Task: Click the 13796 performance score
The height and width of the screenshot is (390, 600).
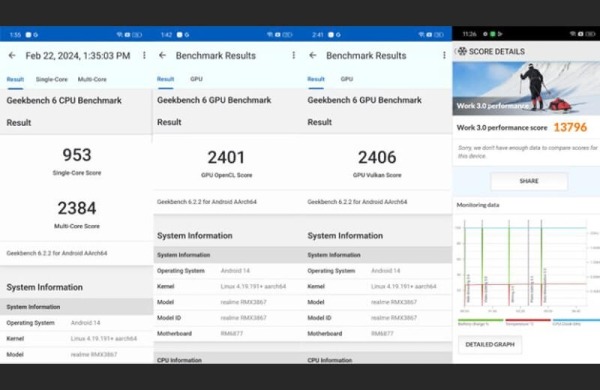Action: (x=570, y=127)
